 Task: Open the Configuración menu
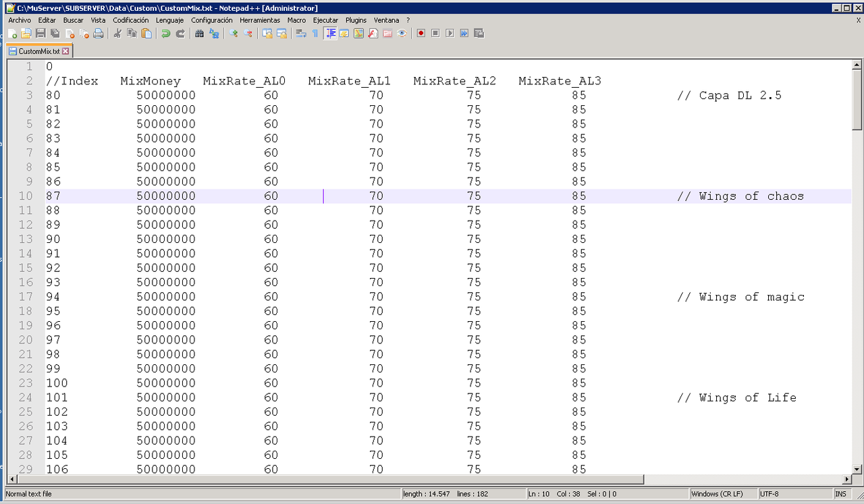tap(212, 20)
